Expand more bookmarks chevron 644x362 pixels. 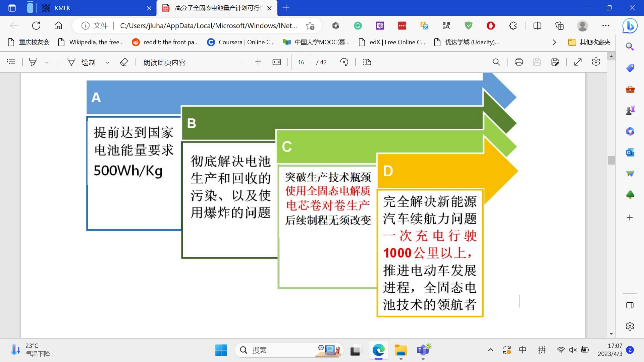pos(554,42)
